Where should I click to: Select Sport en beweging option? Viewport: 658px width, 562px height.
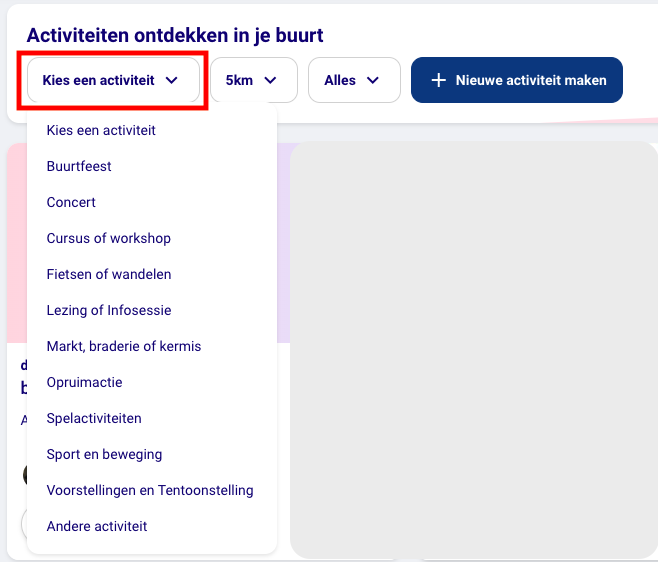click(104, 454)
